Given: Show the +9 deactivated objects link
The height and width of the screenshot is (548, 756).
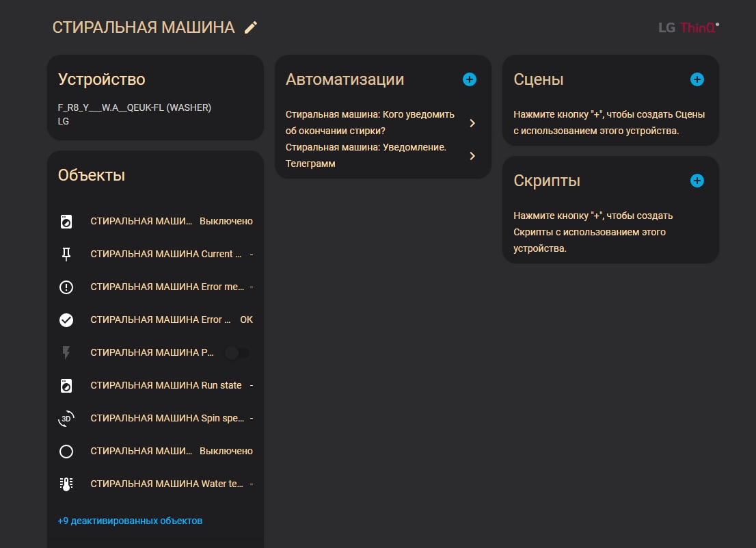Looking at the screenshot, I should coord(130,521).
